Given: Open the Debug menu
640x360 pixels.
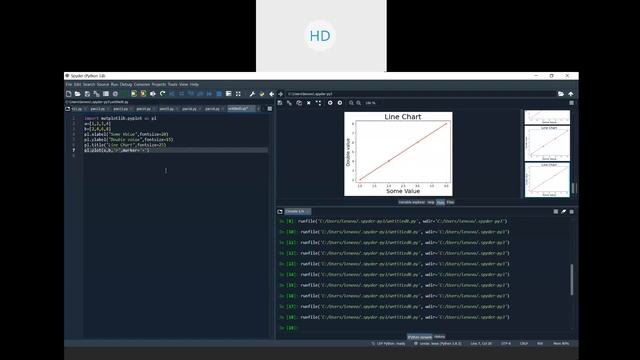Looking at the screenshot, I should click(x=126, y=84).
